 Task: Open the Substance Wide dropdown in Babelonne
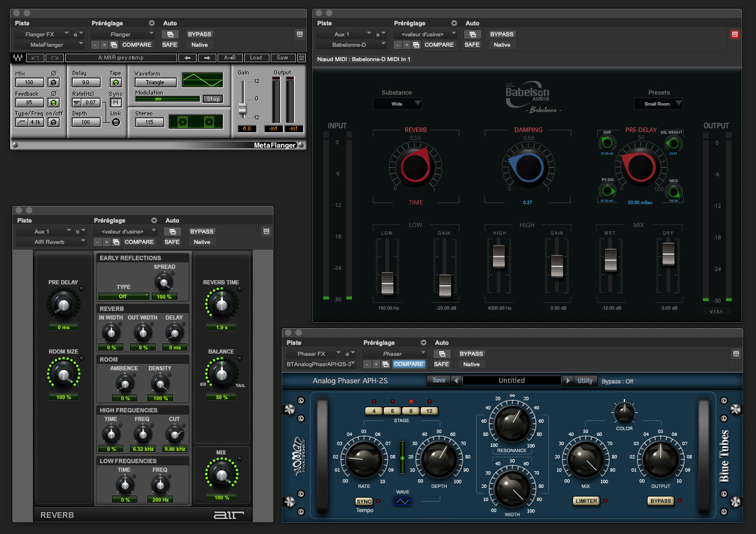(398, 104)
